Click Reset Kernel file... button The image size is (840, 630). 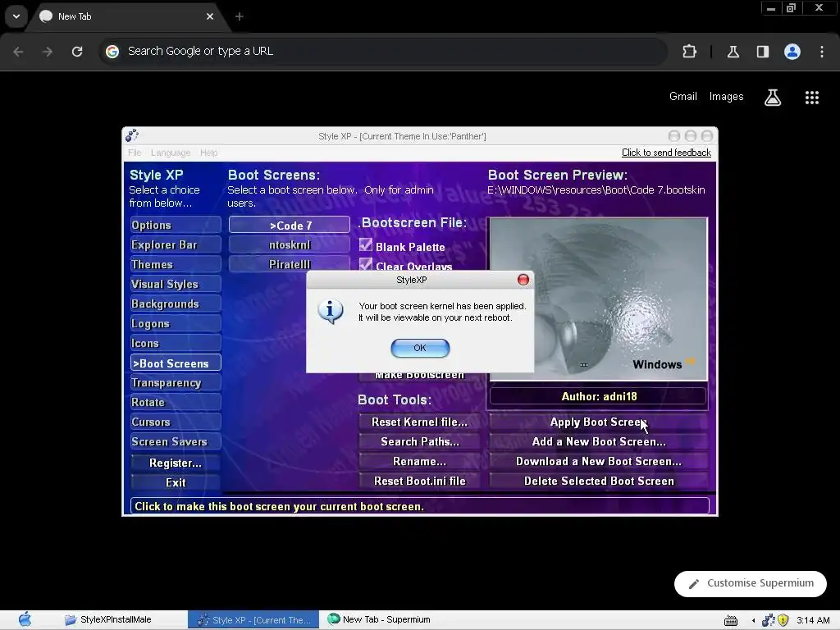tap(419, 422)
